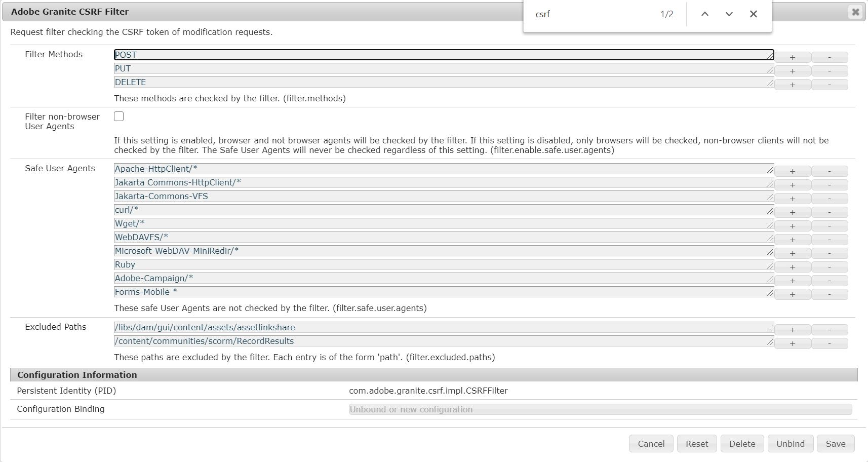Enable the Filter non-browser User Agents checkbox
The image size is (868, 462).
119,116
